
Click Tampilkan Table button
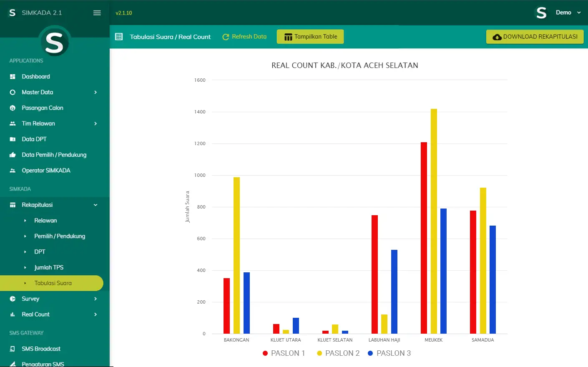tap(310, 37)
